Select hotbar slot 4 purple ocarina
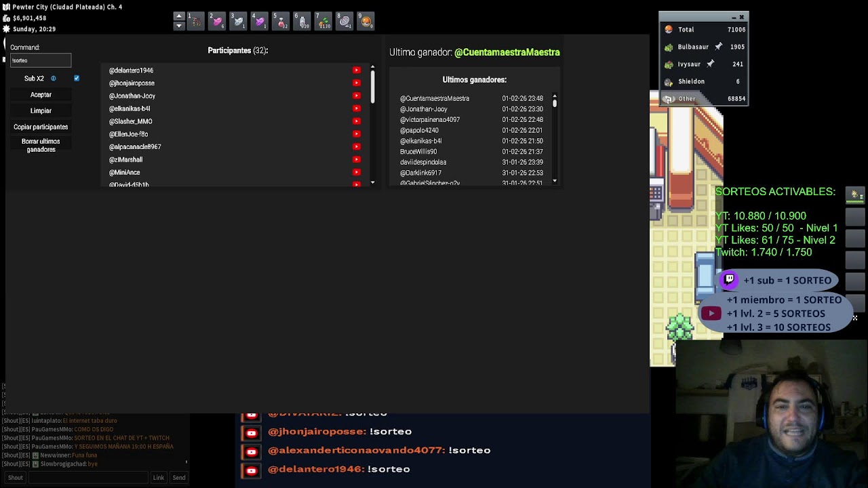The height and width of the screenshot is (488, 868). coord(260,22)
